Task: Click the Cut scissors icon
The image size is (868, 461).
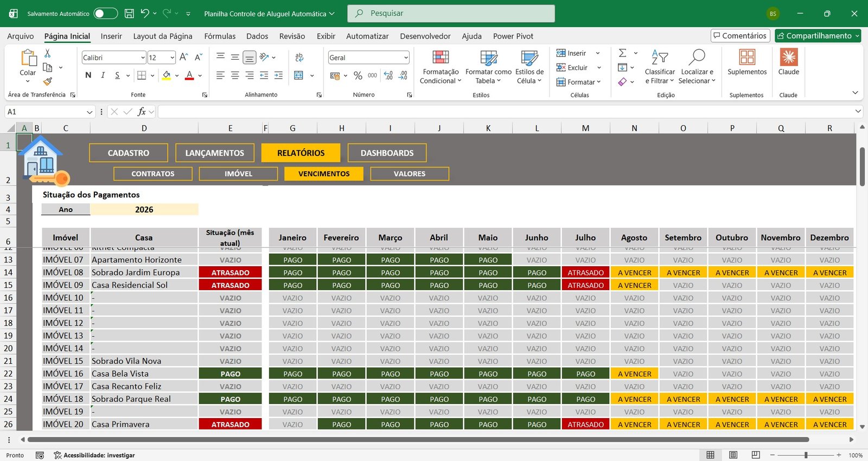Action: tap(47, 53)
